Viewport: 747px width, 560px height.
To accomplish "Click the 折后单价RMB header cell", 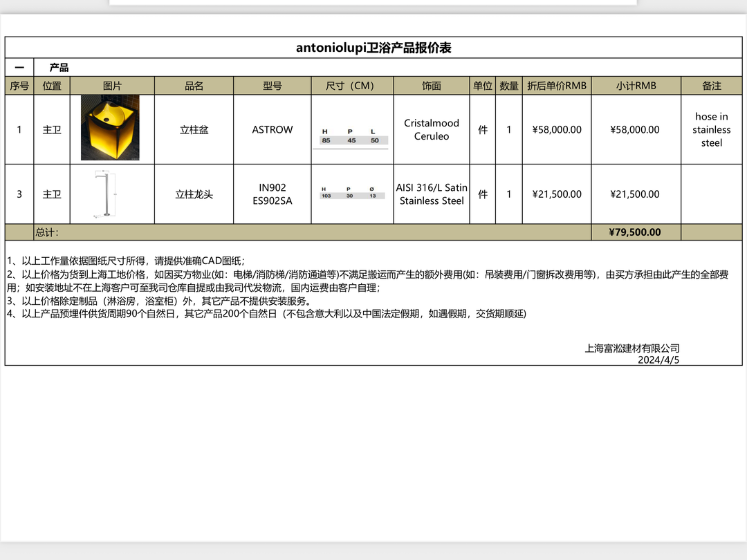I will pyautogui.click(x=556, y=86).
